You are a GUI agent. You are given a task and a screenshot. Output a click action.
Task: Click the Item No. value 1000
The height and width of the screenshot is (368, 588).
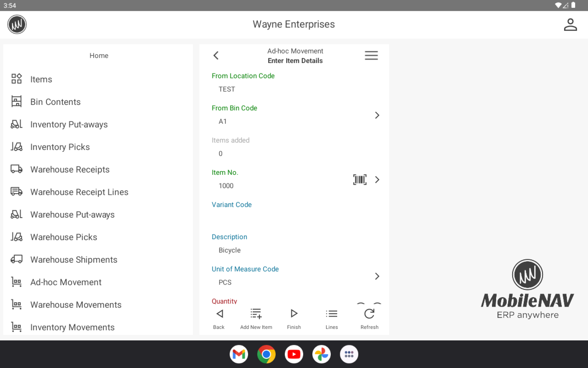coord(226,186)
